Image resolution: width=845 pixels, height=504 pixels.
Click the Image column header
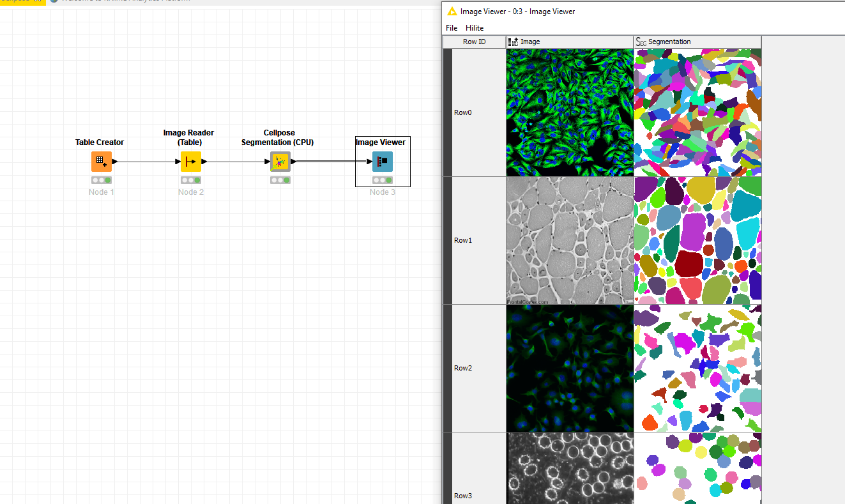[x=570, y=42]
